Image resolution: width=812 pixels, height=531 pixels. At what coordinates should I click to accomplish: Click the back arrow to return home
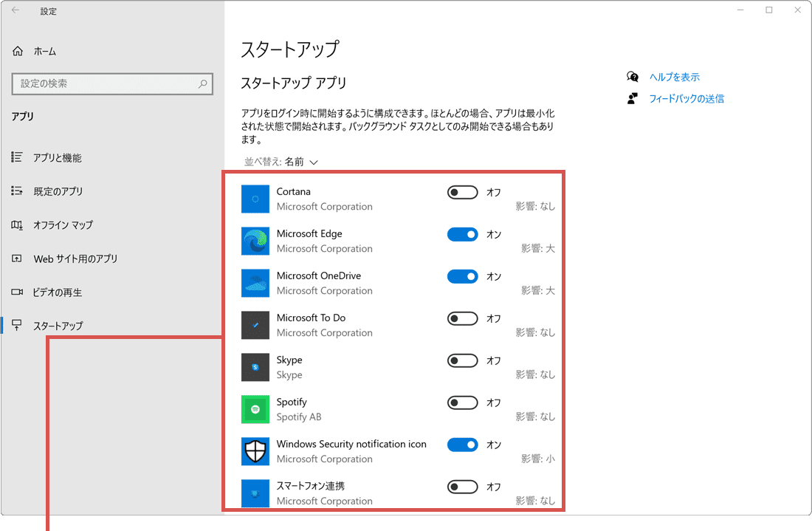point(16,10)
